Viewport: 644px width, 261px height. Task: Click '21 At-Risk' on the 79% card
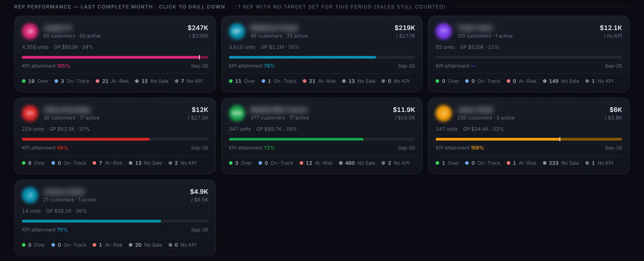(x=319, y=81)
